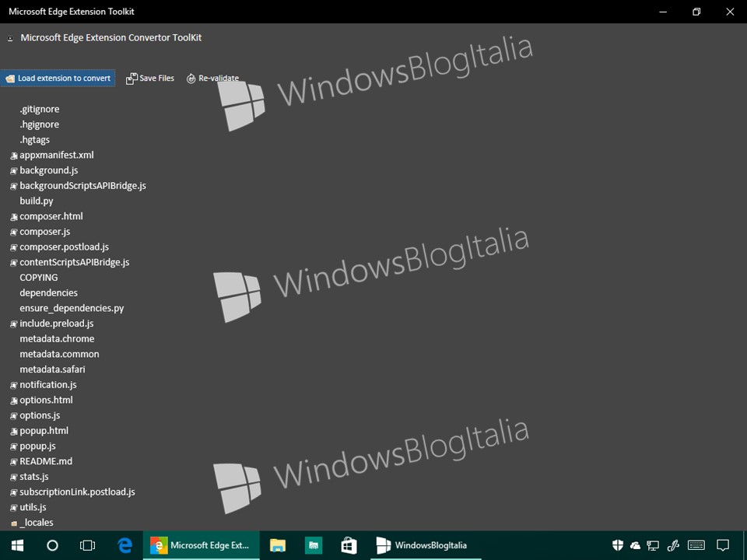Click icon beside subscriptionLink.postload.js
The image size is (747, 560).
pos(14,493)
